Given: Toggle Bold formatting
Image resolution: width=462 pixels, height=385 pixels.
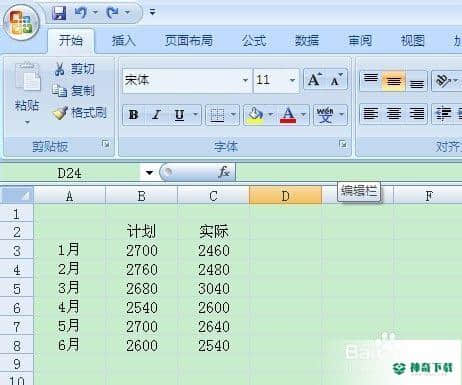Looking at the screenshot, I should pos(134,115).
